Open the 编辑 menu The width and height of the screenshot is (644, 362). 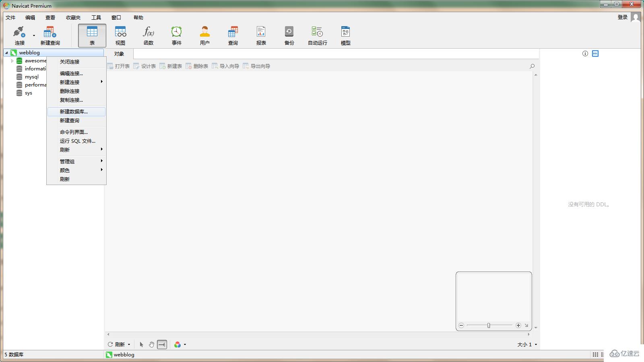pyautogui.click(x=30, y=17)
